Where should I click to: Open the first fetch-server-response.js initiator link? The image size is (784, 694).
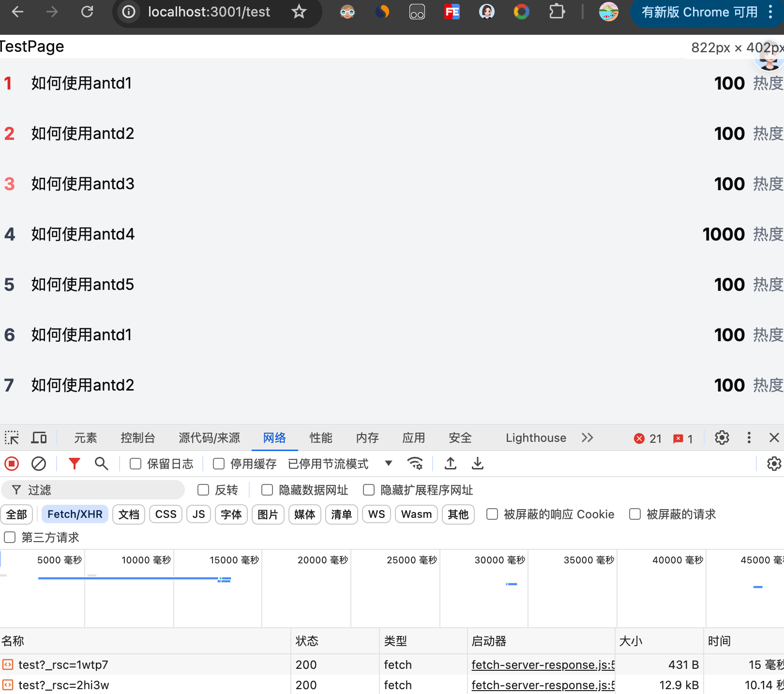543,665
